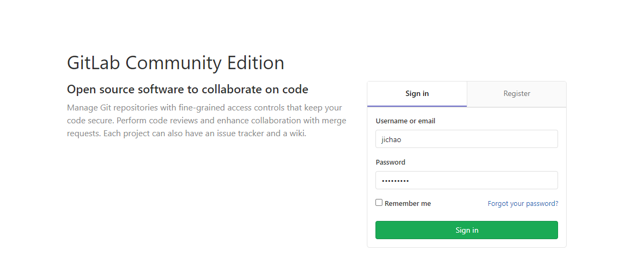Click the GitLab Community Edition heading
This screenshot has height=274, width=644.
(x=176, y=63)
